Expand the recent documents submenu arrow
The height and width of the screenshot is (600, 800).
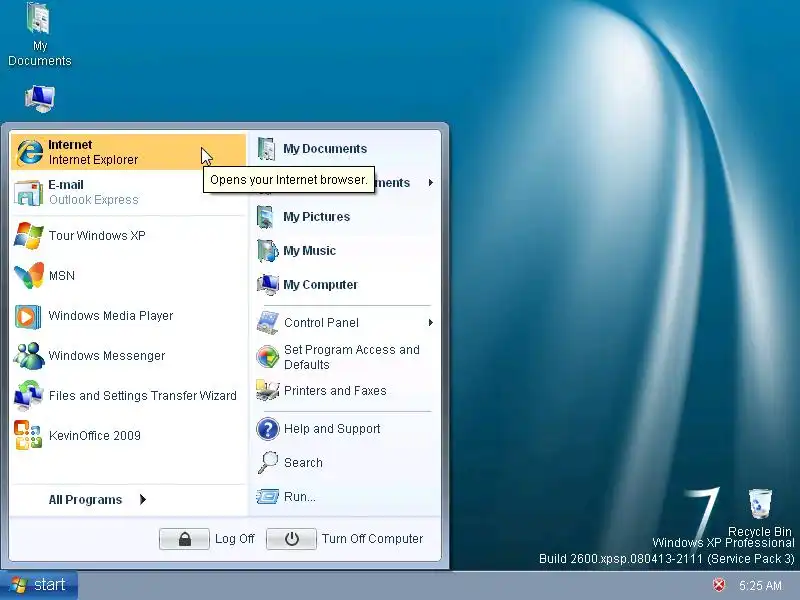click(x=431, y=182)
